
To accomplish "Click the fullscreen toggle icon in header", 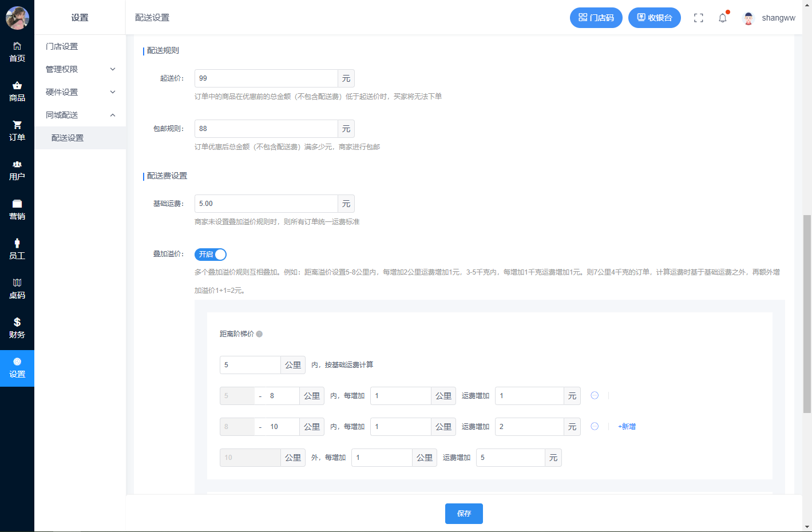I will coord(698,18).
